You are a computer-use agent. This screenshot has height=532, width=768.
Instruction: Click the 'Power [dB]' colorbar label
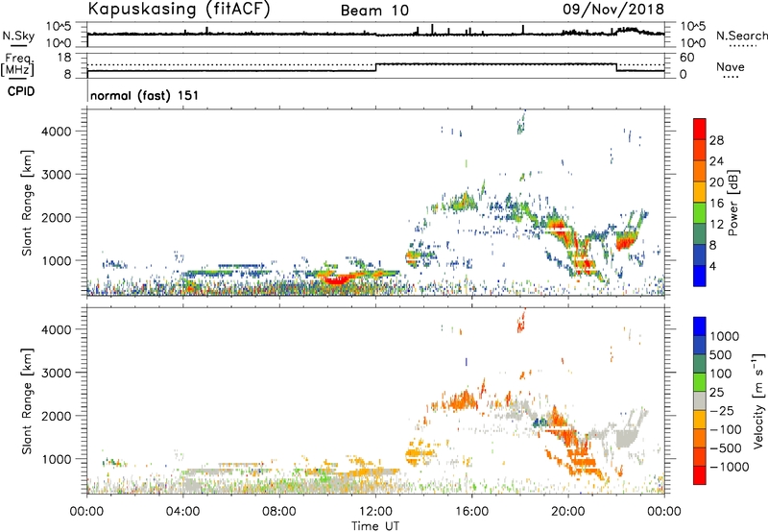732,203
